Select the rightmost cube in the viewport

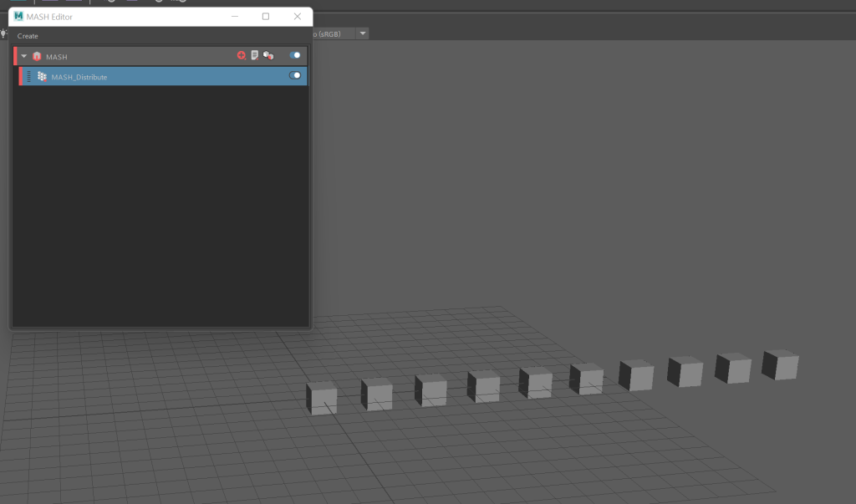[780, 364]
